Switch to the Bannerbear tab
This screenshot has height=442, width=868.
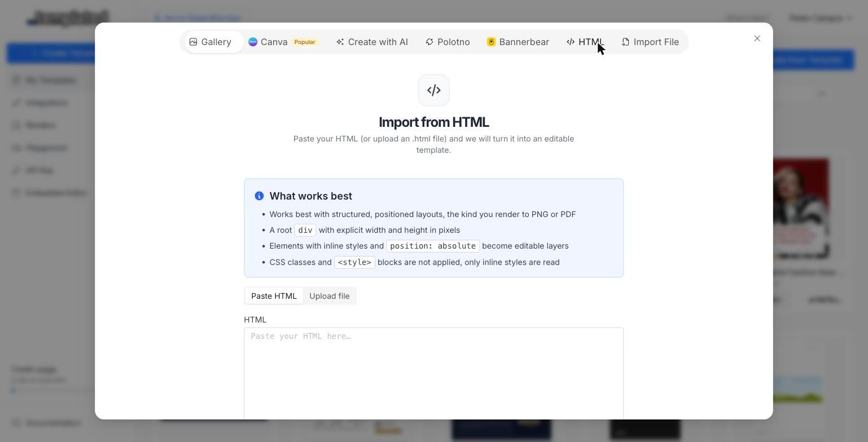[x=518, y=42]
